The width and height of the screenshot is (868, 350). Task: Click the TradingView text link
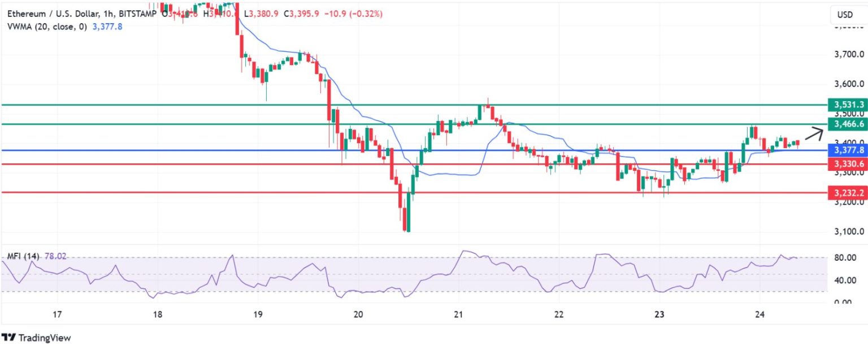click(x=45, y=338)
